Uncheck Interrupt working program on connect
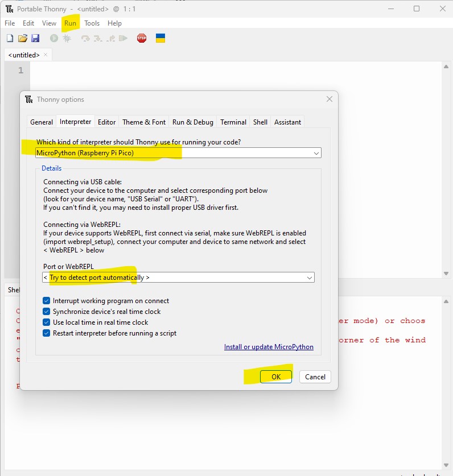 tap(47, 301)
